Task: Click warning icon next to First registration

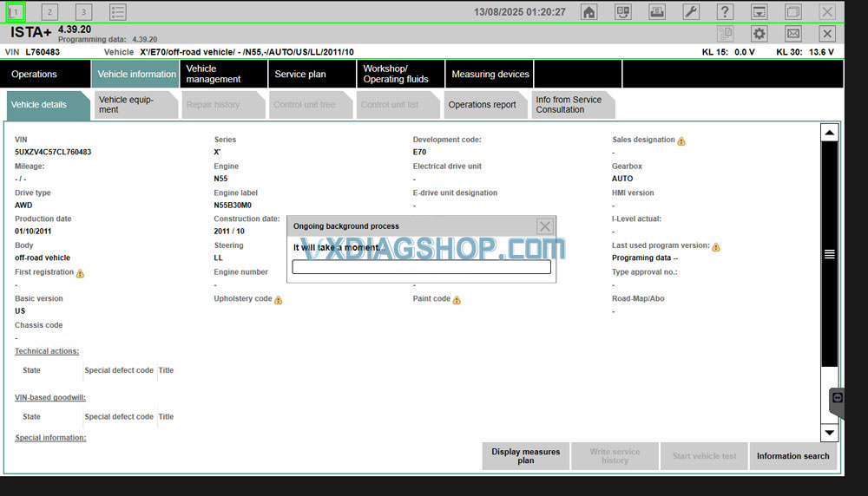Action: (80, 273)
